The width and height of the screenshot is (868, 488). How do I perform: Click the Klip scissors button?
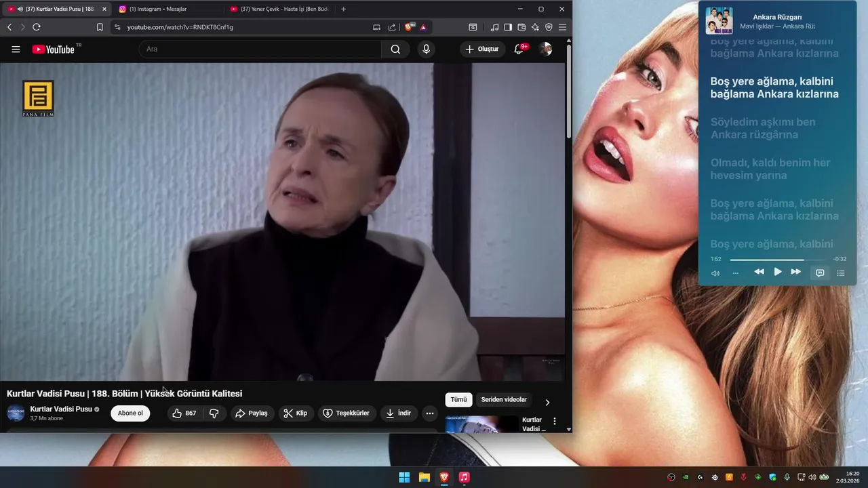pos(296,413)
